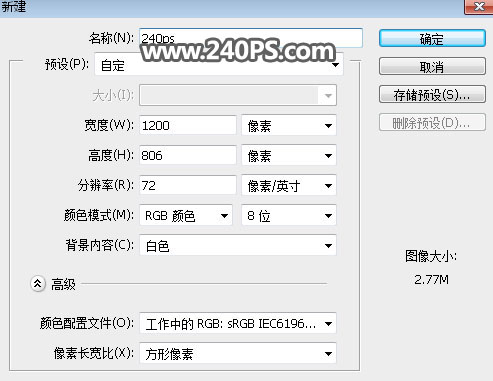Click the 宽度(W) label
The image size is (493, 381).
click(x=109, y=125)
